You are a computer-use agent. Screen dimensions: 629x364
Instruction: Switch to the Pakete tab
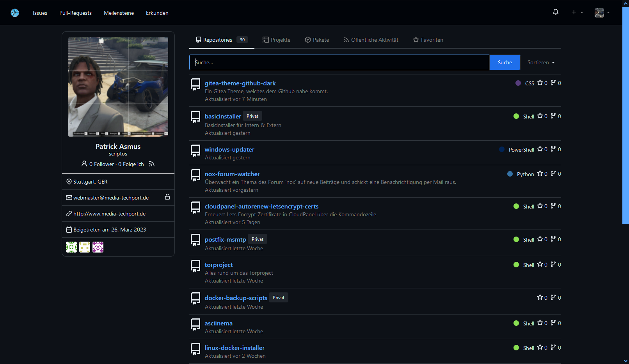pos(317,40)
